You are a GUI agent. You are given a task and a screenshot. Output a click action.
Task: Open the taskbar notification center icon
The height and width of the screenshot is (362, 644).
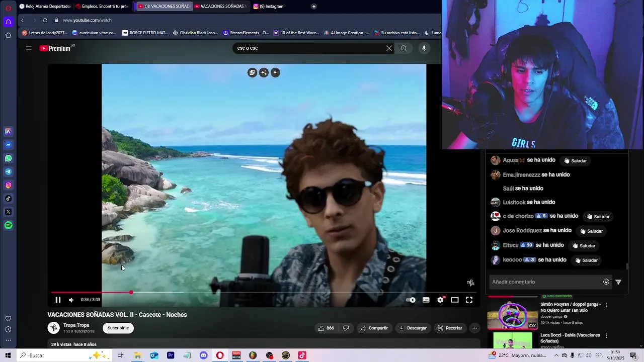click(x=634, y=355)
